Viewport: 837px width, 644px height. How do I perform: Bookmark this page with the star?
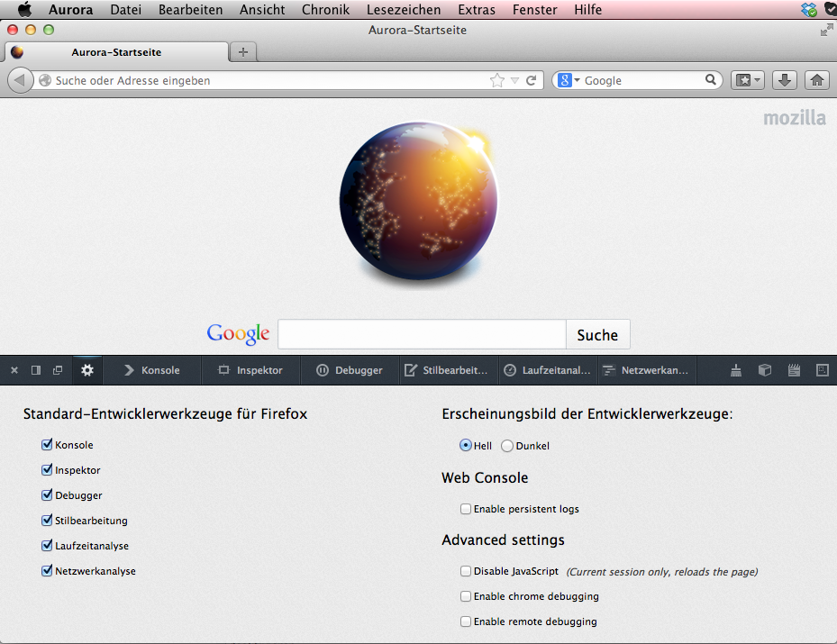pyautogui.click(x=497, y=80)
